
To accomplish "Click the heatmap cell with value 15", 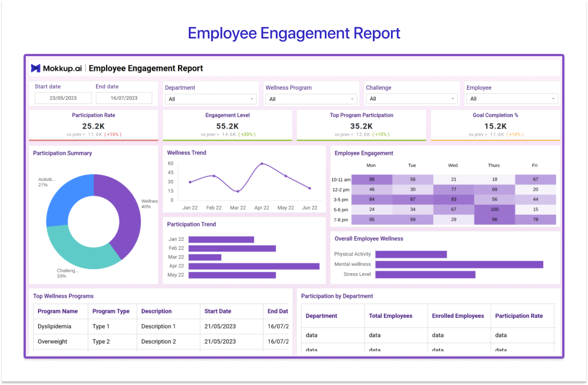I will 535,209.
